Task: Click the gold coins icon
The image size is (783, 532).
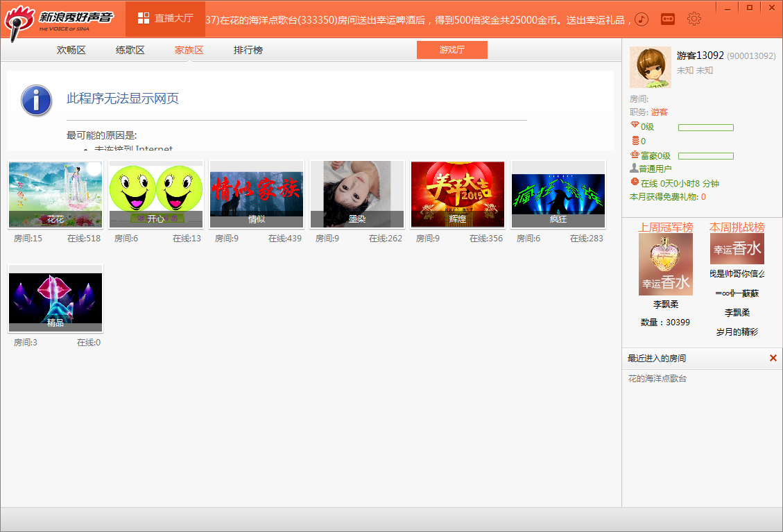Action: (635, 140)
